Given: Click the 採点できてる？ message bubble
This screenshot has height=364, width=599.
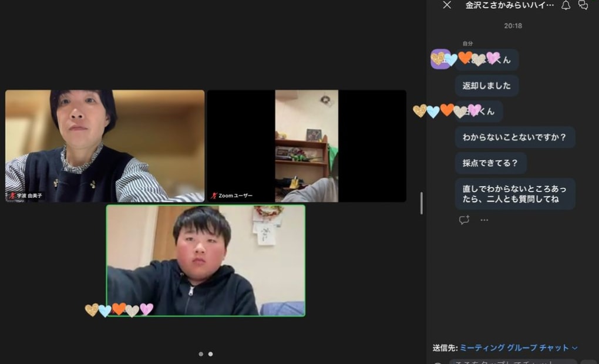Looking at the screenshot, I should point(491,163).
